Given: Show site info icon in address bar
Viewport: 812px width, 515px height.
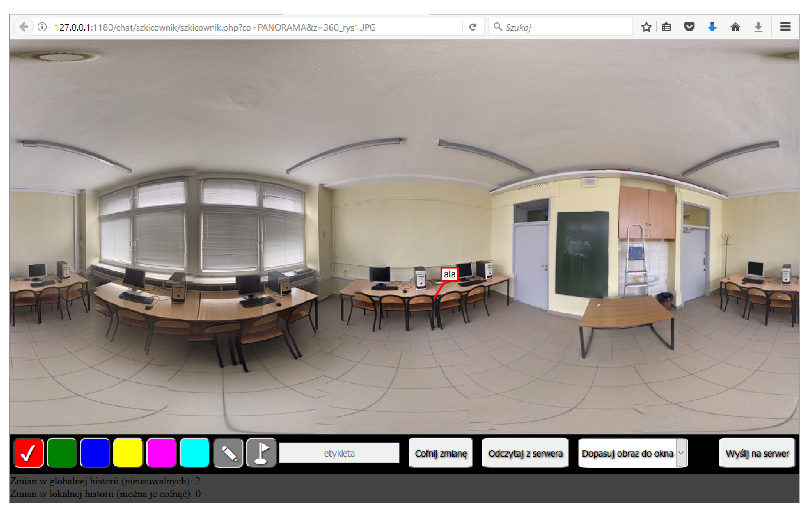Looking at the screenshot, I should pos(42,27).
